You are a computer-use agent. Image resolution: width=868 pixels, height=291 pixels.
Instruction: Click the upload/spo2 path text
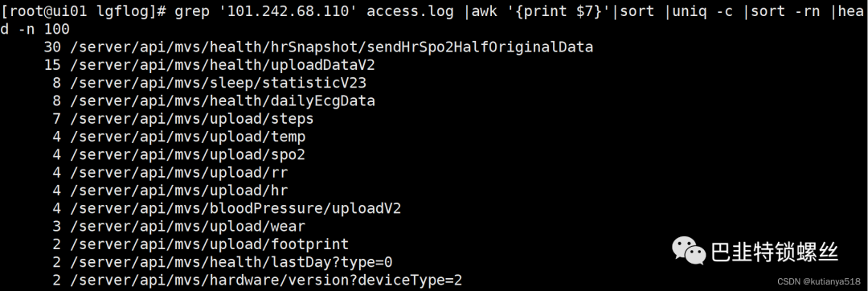187,154
